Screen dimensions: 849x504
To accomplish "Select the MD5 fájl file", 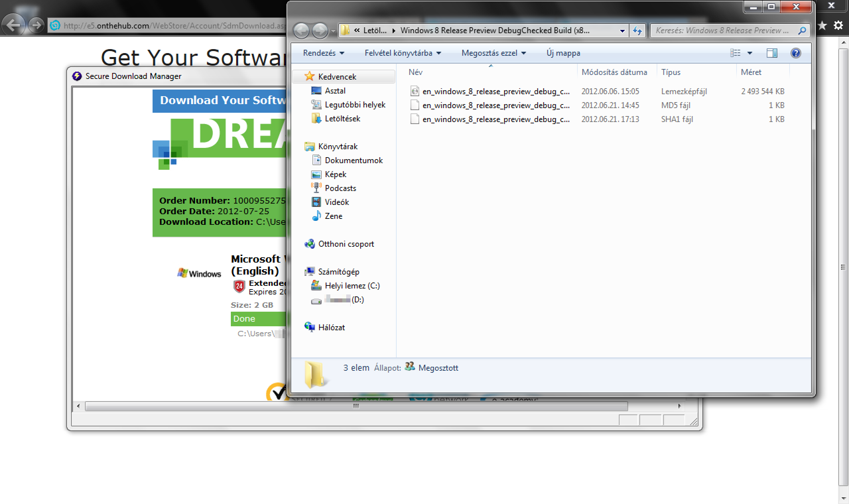I will coord(597,105).
